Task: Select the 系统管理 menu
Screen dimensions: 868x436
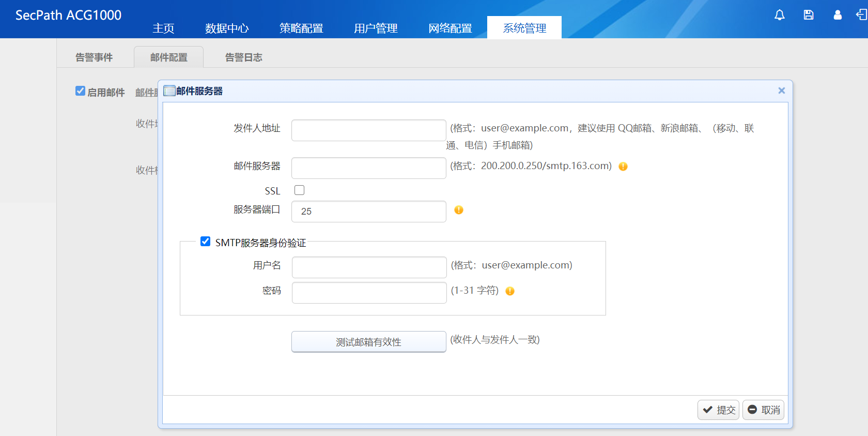Action: pyautogui.click(x=524, y=28)
